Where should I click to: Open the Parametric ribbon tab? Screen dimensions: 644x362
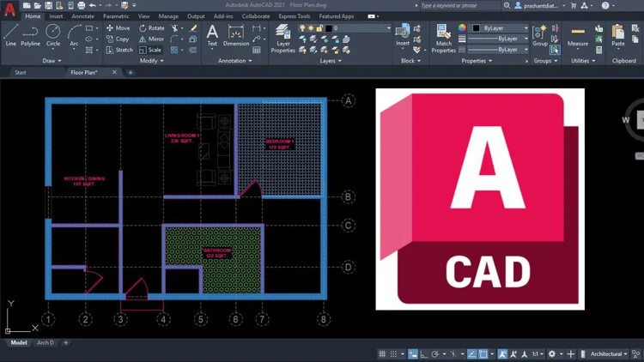pyautogui.click(x=116, y=16)
